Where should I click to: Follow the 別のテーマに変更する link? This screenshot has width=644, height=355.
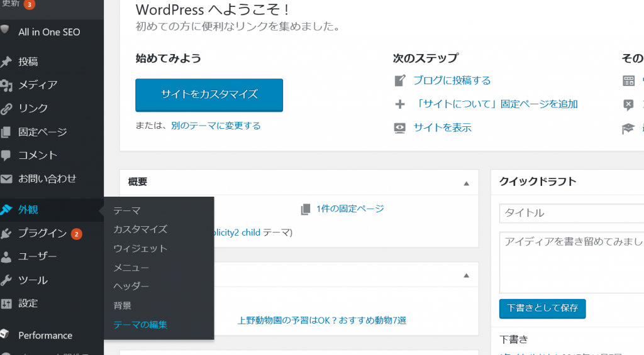coord(216,126)
